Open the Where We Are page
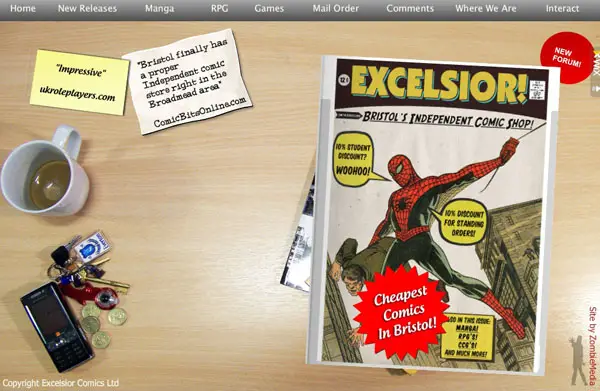 486,8
